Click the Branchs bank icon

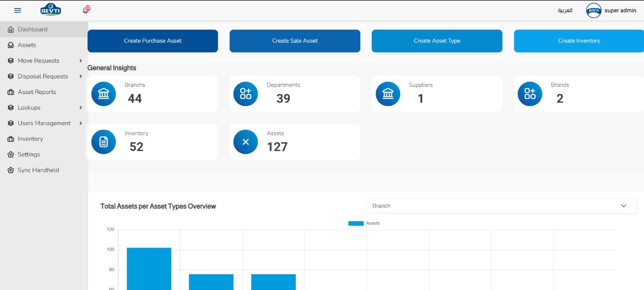pos(104,94)
